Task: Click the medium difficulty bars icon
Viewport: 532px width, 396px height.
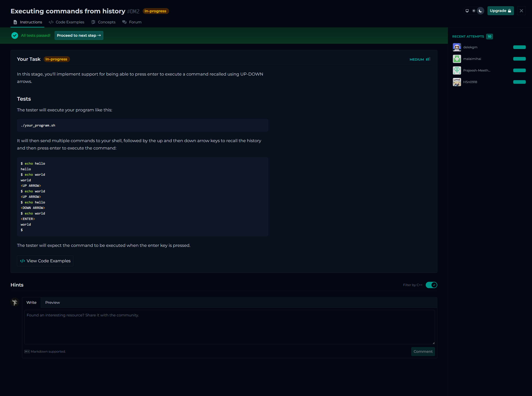Action: pyautogui.click(x=428, y=59)
